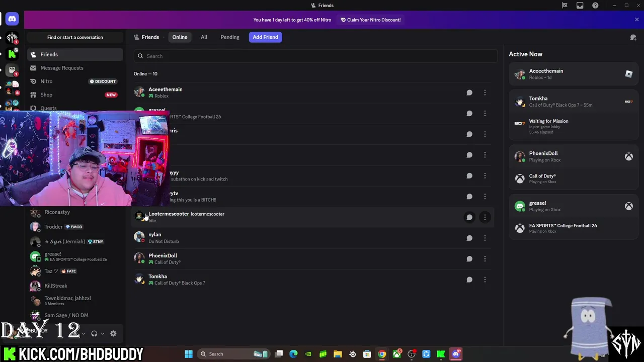Viewport: 644px width, 362px height.
Task: Open Google Chrome from taskbar
Action: [382, 354]
